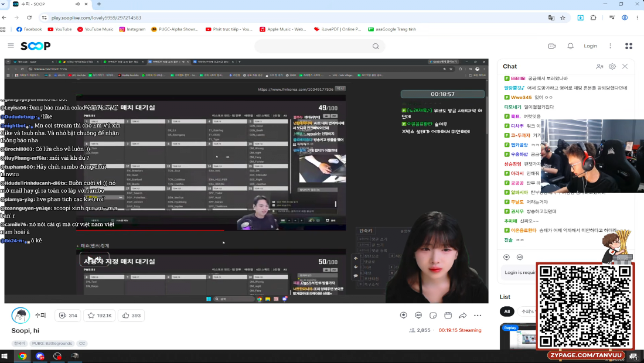This screenshot has width=644, height=363.
Task: Go to the SOOP logo homepage
Action: click(x=36, y=46)
